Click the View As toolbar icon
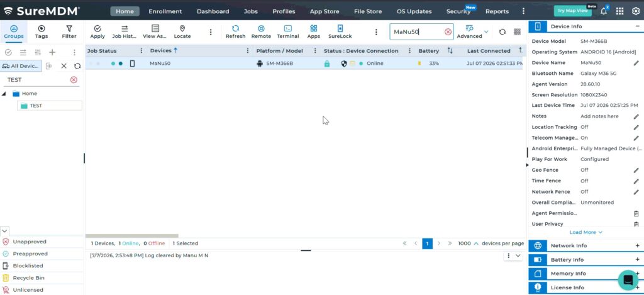The image size is (644, 295). pyautogui.click(x=155, y=31)
